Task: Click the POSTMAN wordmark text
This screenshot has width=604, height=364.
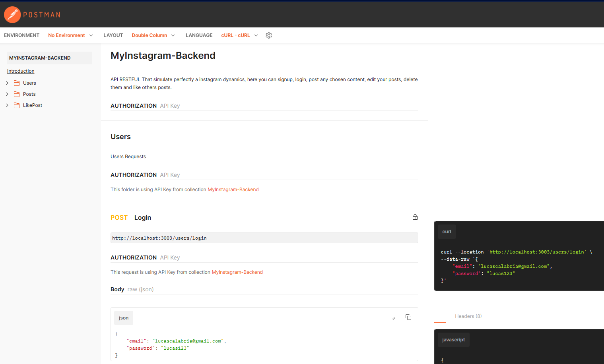Action: (42, 15)
